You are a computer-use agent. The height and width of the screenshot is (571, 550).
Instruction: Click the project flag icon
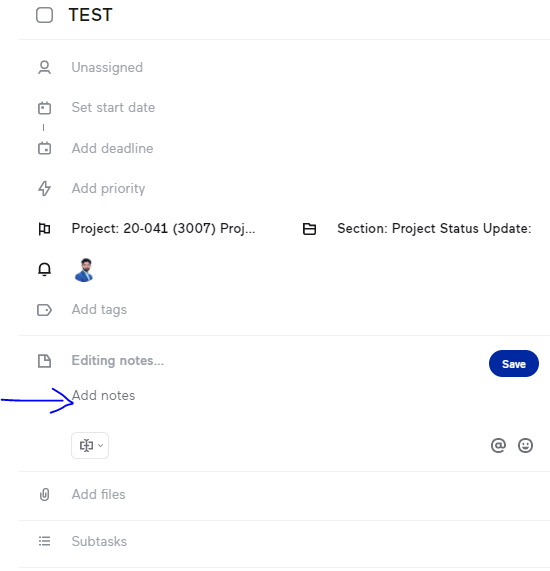[x=44, y=229]
